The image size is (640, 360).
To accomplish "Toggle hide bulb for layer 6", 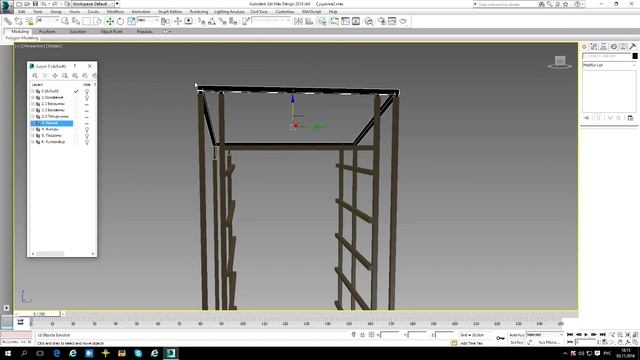I will tap(87, 142).
